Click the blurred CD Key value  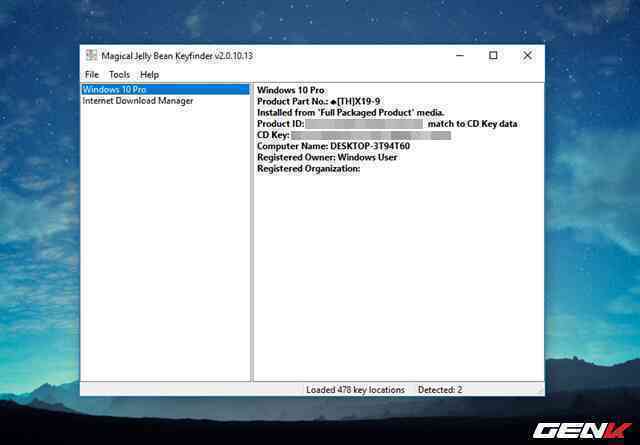click(x=371, y=135)
